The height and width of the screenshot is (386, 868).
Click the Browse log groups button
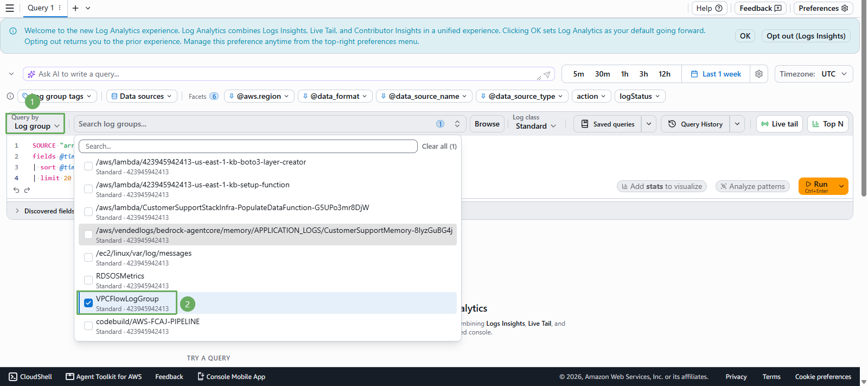(487, 124)
